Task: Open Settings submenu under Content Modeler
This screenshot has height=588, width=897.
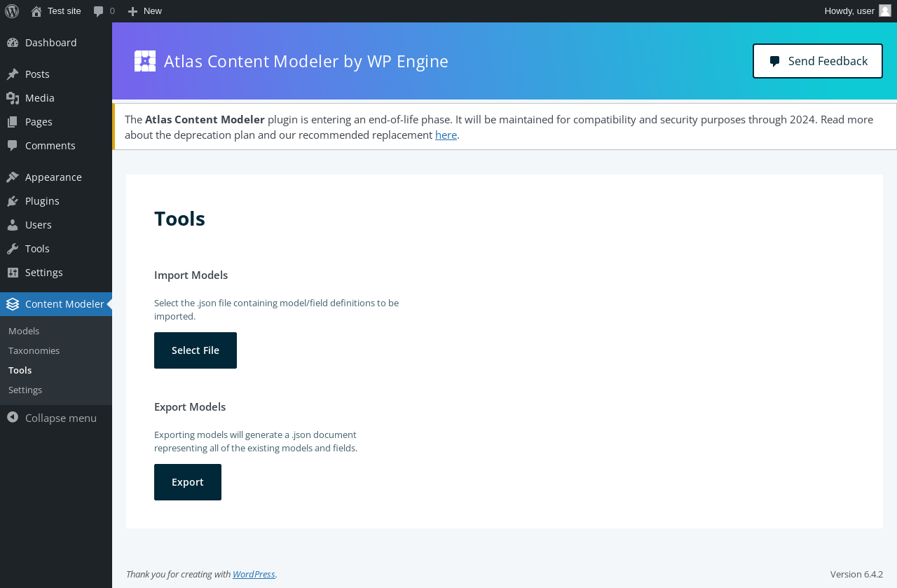Action: (25, 390)
